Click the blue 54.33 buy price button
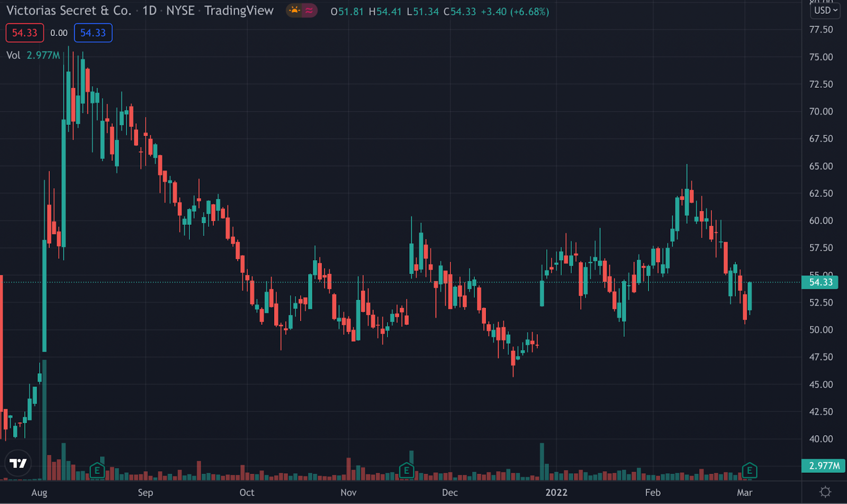847x504 pixels. (93, 33)
